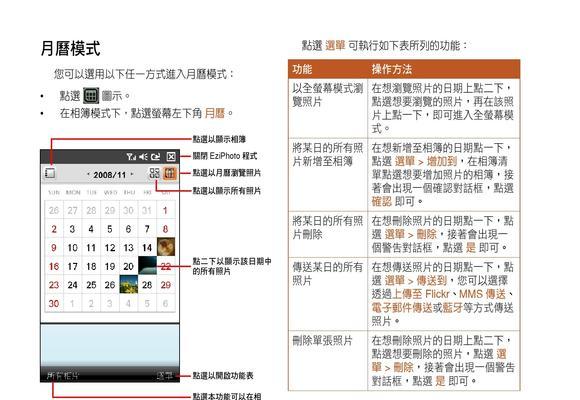Open the photo thumbnail on the 15th

tap(166, 247)
